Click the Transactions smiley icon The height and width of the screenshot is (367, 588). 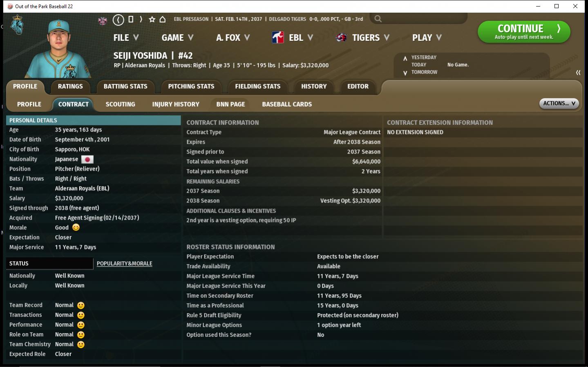pos(81,315)
